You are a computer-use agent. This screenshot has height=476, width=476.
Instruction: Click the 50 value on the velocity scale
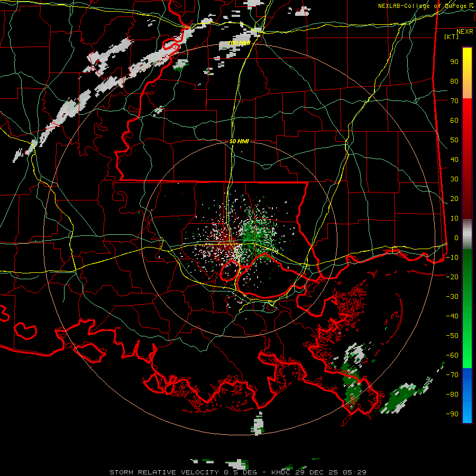[x=454, y=140]
